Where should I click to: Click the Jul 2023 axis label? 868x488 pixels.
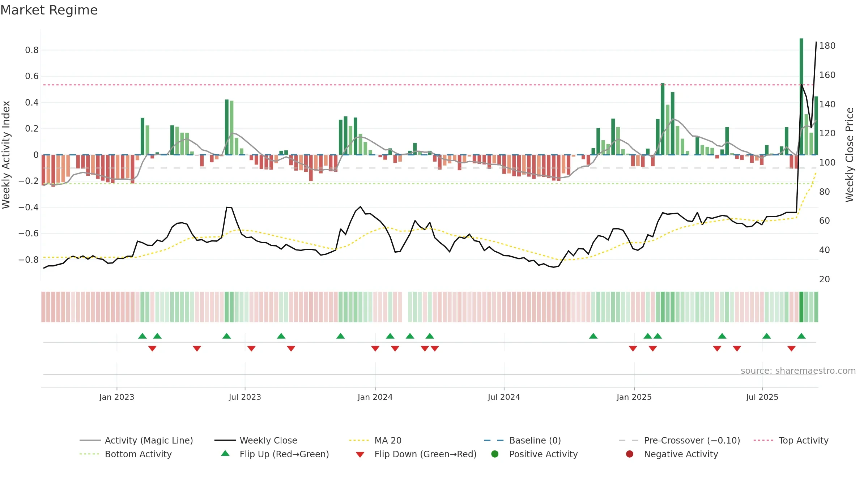(245, 397)
